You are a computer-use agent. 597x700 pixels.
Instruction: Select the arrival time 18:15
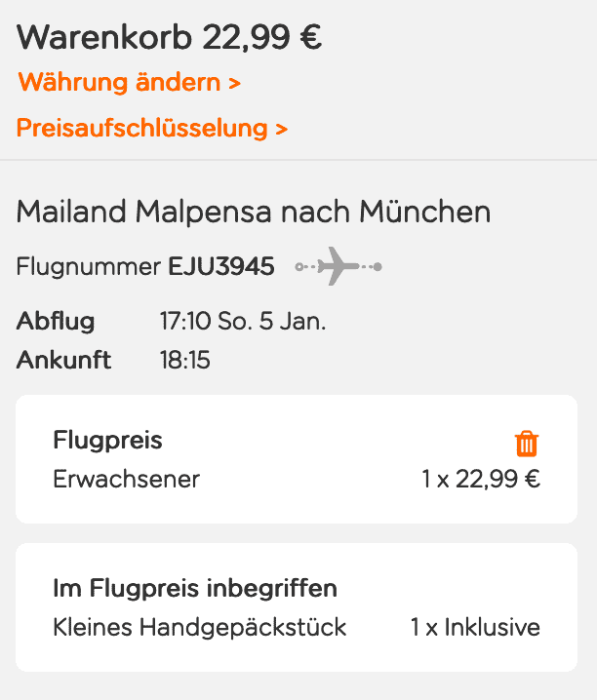pyautogui.click(x=185, y=361)
